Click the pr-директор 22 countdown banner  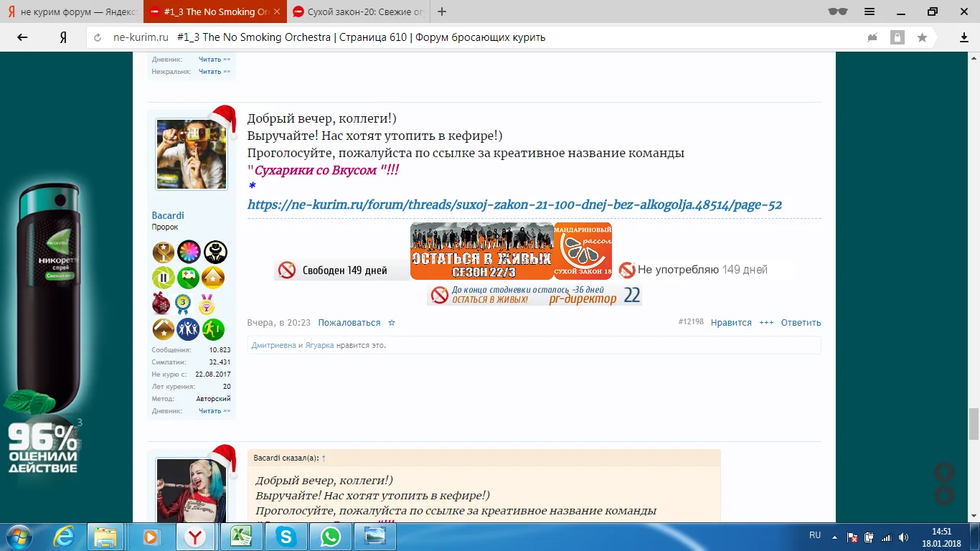pos(534,295)
